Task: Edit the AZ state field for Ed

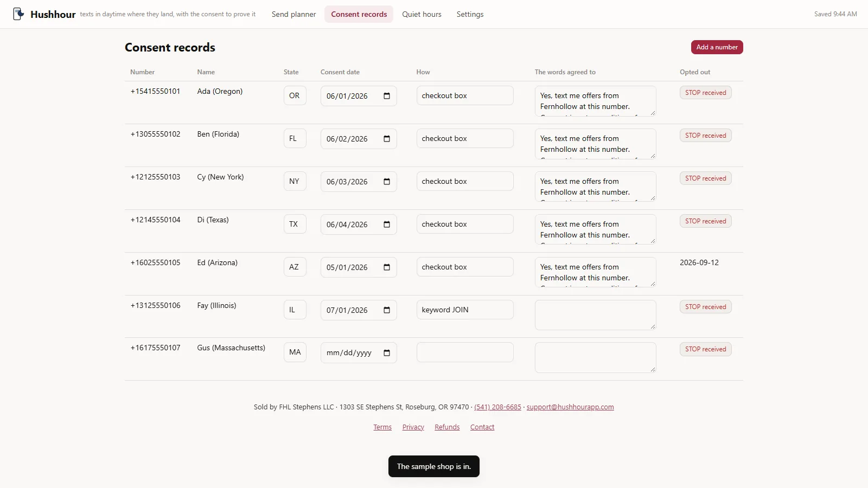Action: [x=295, y=267]
